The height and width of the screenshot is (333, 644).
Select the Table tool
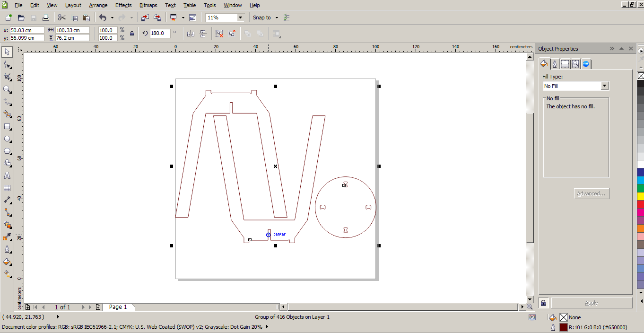coord(7,188)
